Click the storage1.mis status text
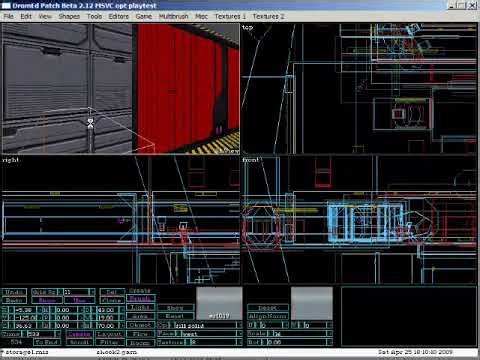The width and height of the screenshot is (480, 360). click(x=27, y=352)
